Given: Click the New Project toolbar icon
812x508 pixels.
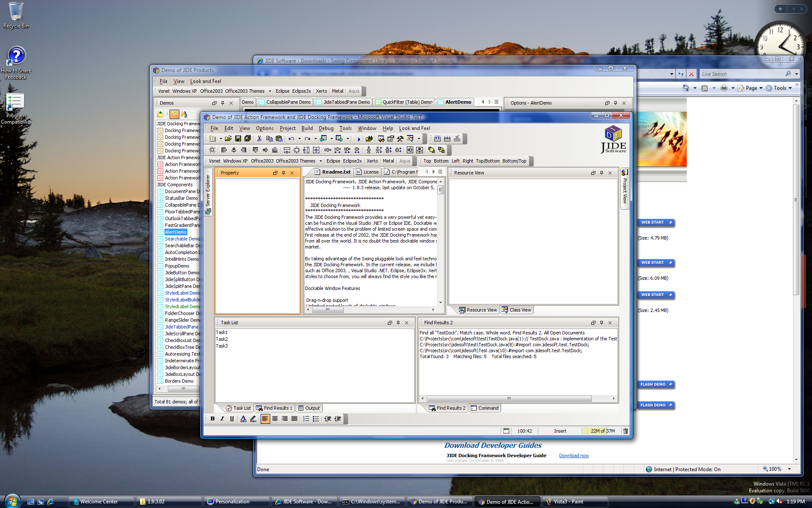Looking at the screenshot, I should point(213,138).
